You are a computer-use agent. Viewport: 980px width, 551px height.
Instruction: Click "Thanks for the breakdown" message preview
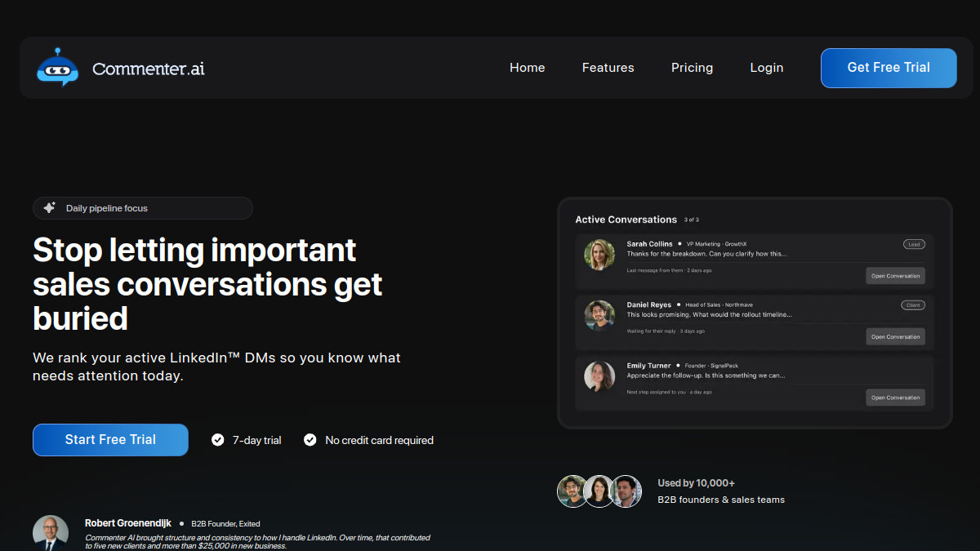click(x=707, y=254)
